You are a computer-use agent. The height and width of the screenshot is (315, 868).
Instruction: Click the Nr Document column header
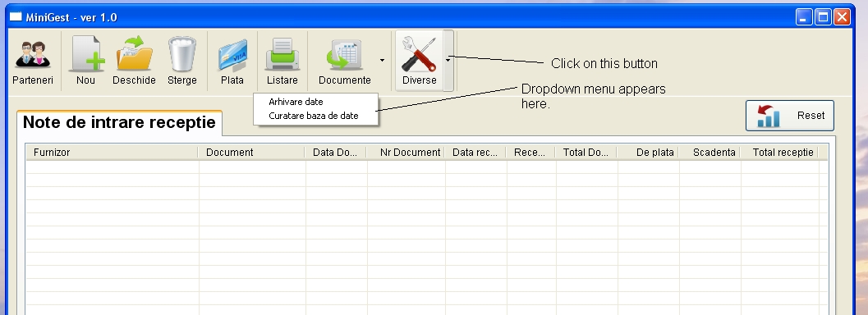click(406, 153)
